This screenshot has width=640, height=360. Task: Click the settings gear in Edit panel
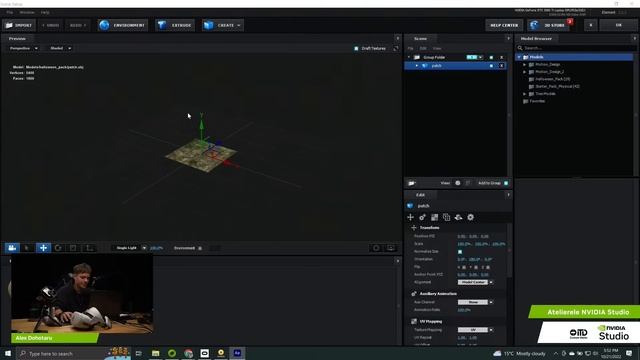[x=471, y=217]
